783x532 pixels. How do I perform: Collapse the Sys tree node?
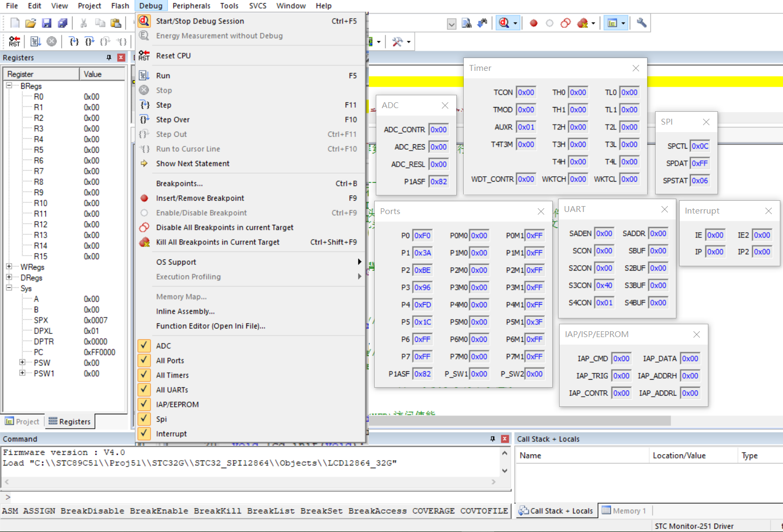9,288
